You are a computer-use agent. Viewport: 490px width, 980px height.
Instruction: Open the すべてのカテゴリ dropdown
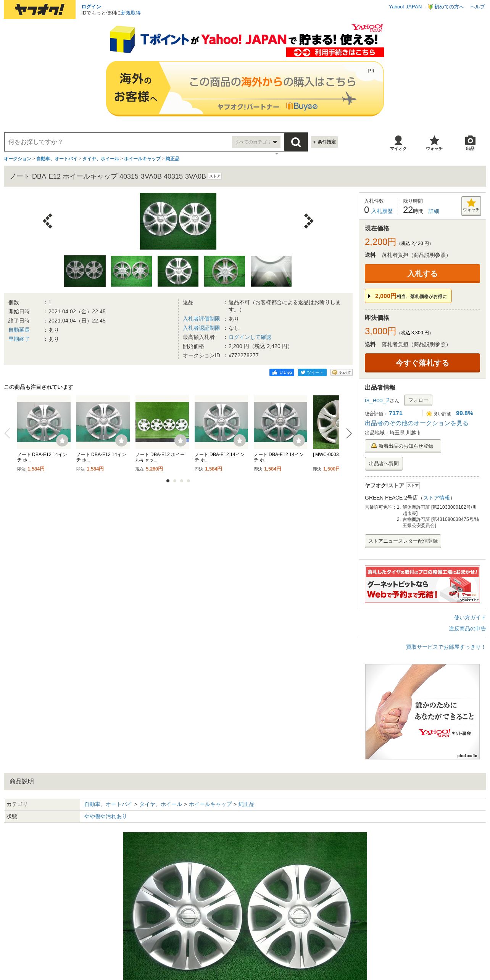tap(256, 142)
